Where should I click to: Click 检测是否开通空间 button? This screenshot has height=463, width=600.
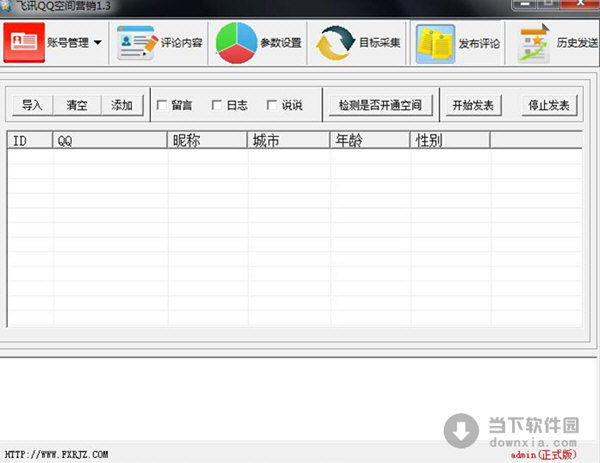tap(379, 105)
